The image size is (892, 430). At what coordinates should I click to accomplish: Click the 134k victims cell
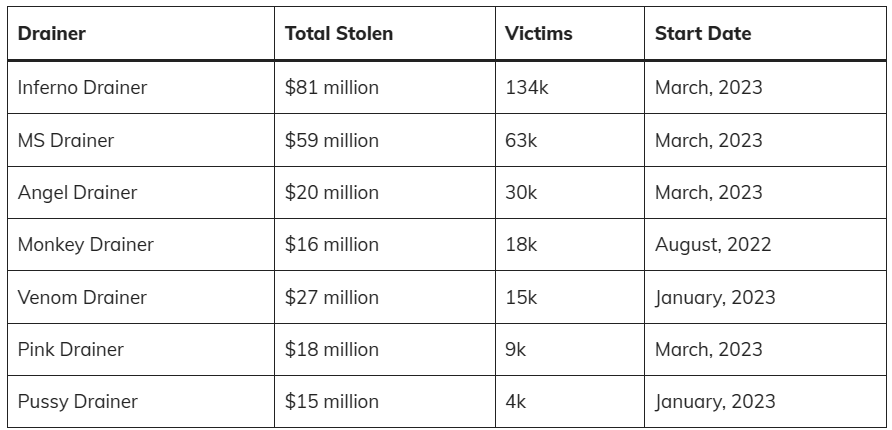click(x=527, y=88)
